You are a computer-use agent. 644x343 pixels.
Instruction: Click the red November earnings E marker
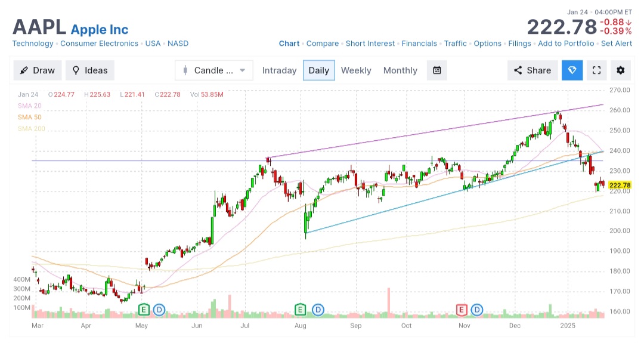(x=462, y=310)
